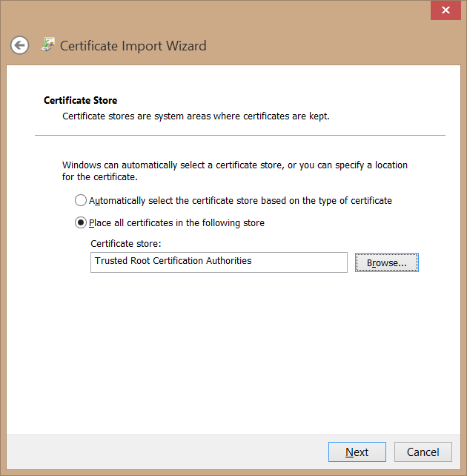467x476 pixels.
Task: Select the automatic certificate store radio button
Action: (x=81, y=201)
